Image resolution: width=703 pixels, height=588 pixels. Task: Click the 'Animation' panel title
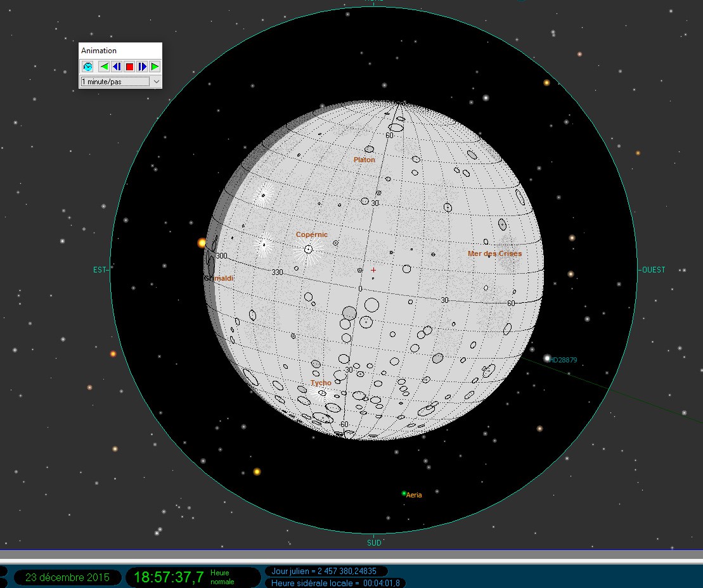pyautogui.click(x=99, y=51)
